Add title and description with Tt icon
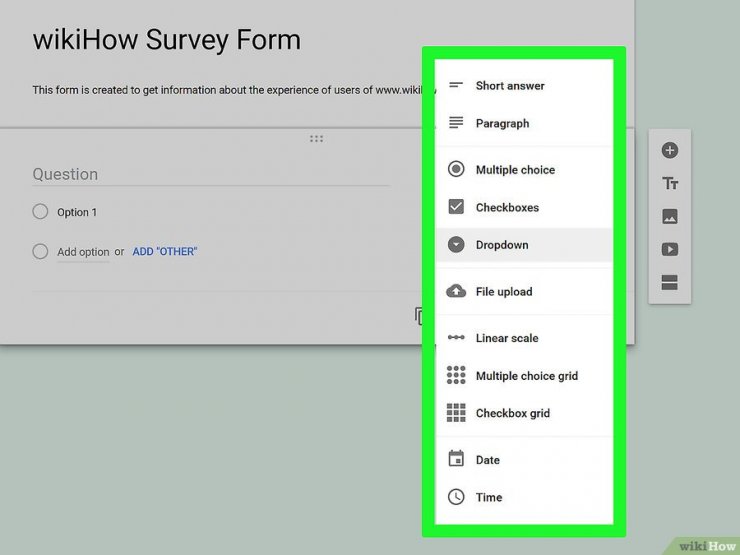This screenshot has width=740, height=555. point(670,183)
